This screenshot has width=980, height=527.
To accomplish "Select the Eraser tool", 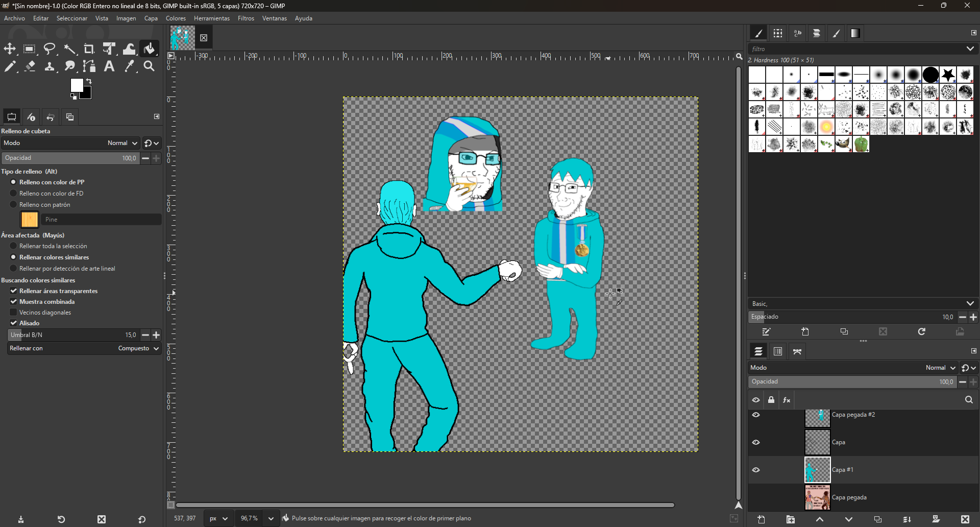I will [x=30, y=66].
